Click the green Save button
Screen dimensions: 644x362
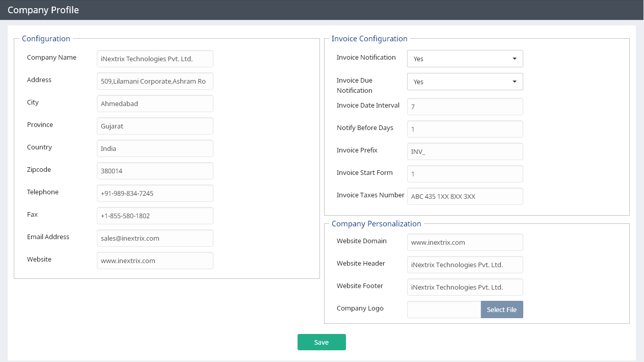(x=321, y=342)
